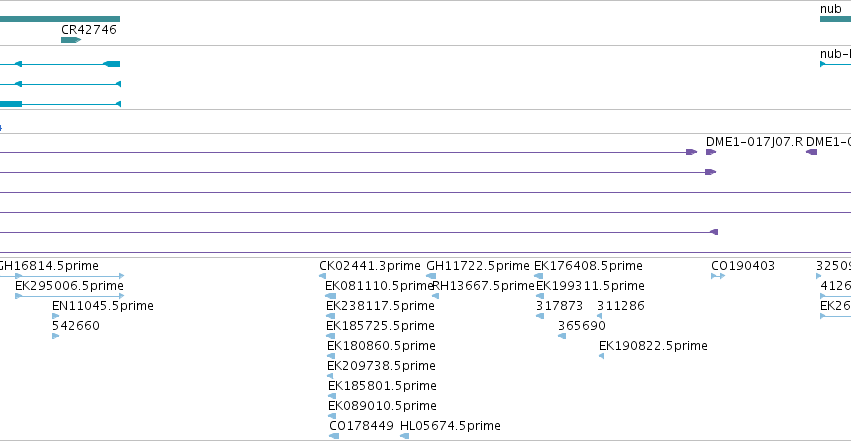Click the EN11045.5prime label
Image resolution: width=851 pixels, height=441 pixels.
(103, 306)
